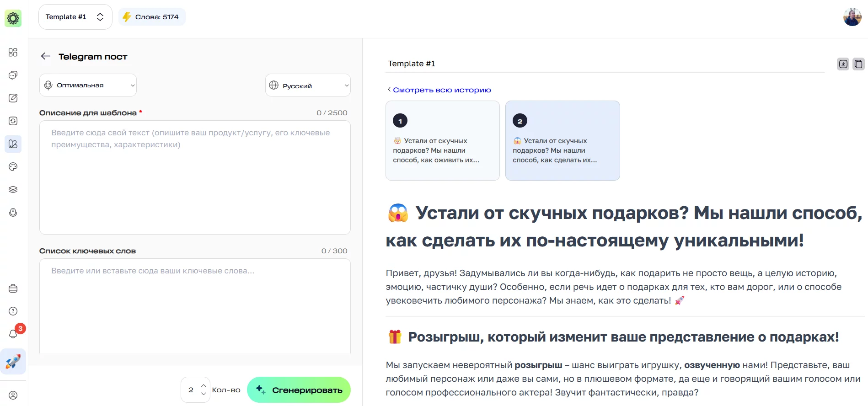
Task: Open the Template #1 selector dropdown
Action: coord(75,17)
